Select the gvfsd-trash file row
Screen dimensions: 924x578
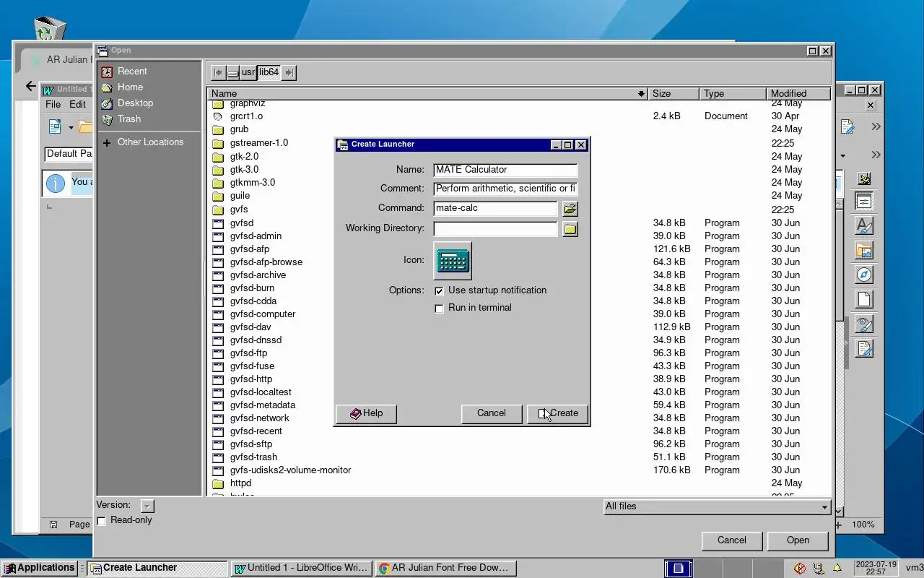pyautogui.click(x=518, y=457)
